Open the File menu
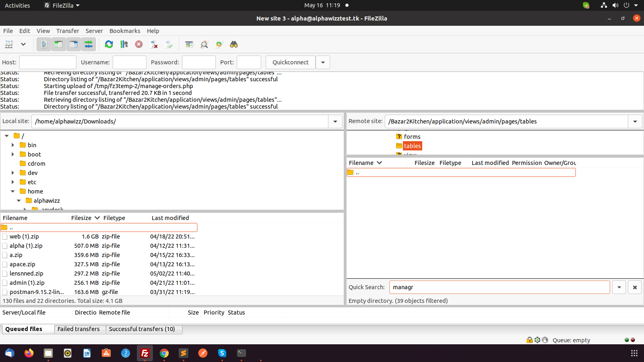Image resolution: width=644 pixels, height=362 pixels. point(8,31)
